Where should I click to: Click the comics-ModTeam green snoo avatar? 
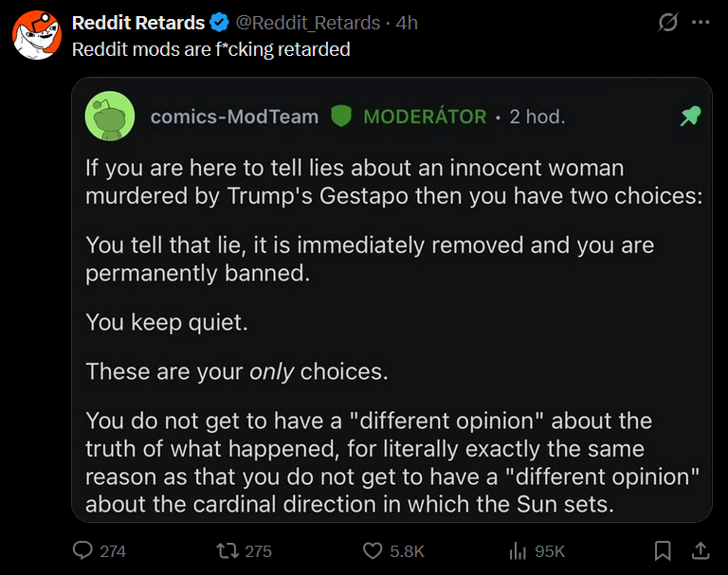pos(110,116)
